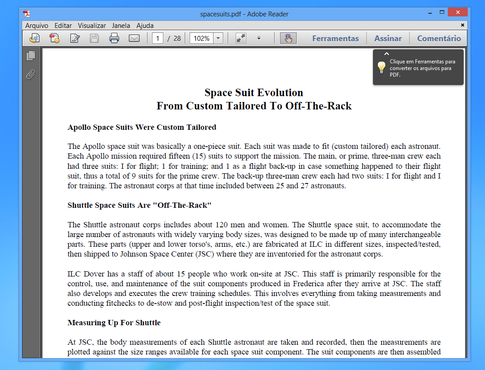Open the Visualizar menu

(92, 25)
